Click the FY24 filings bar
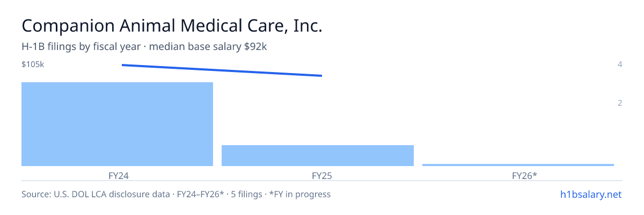 coord(117,124)
